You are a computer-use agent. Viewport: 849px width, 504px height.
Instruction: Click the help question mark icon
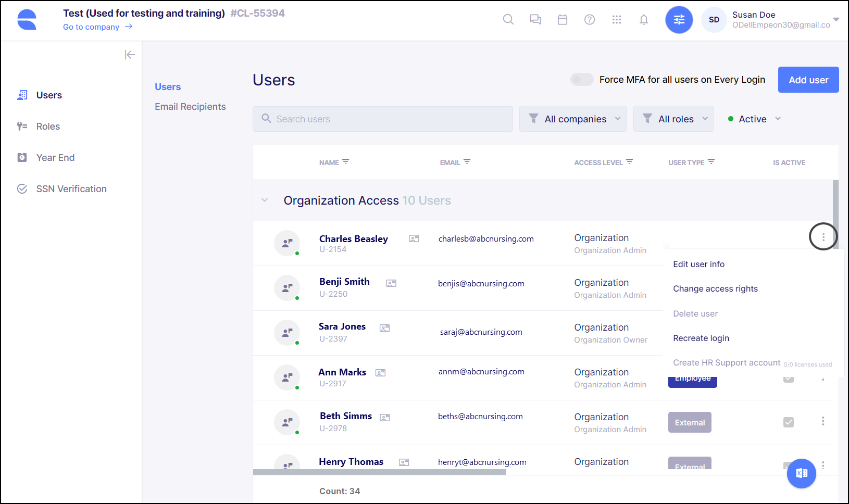coord(590,19)
